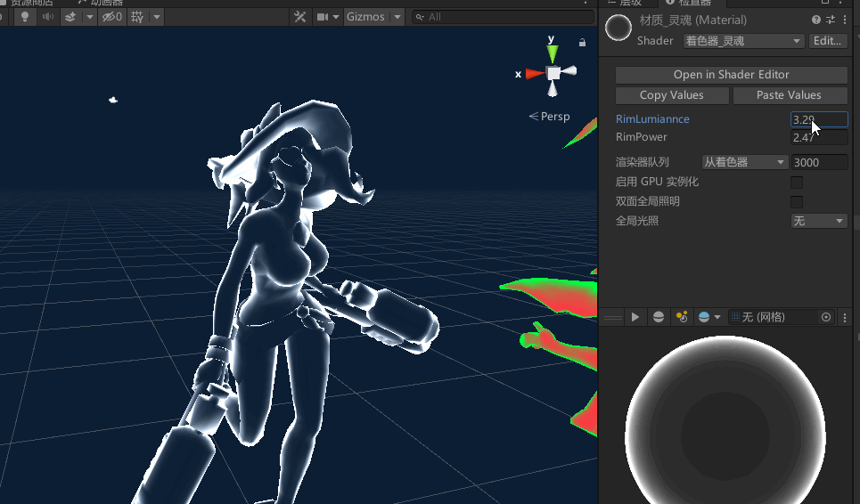Image resolution: width=860 pixels, height=504 pixels.
Task: Click the white Z axis cone of gizmo
Action: coord(569,70)
